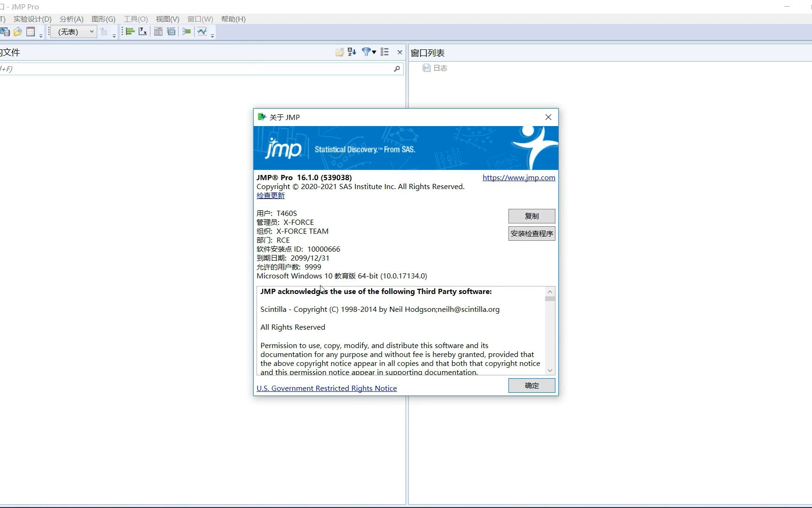Select the data table grid toolbar icon

pos(30,32)
